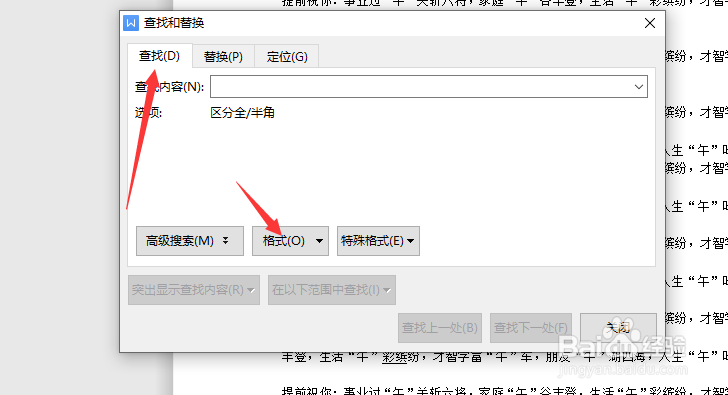Screen dimensions: 728x395
Task: Open the 特殊格式(E) dropdown menu
Action: tap(378, 241)
